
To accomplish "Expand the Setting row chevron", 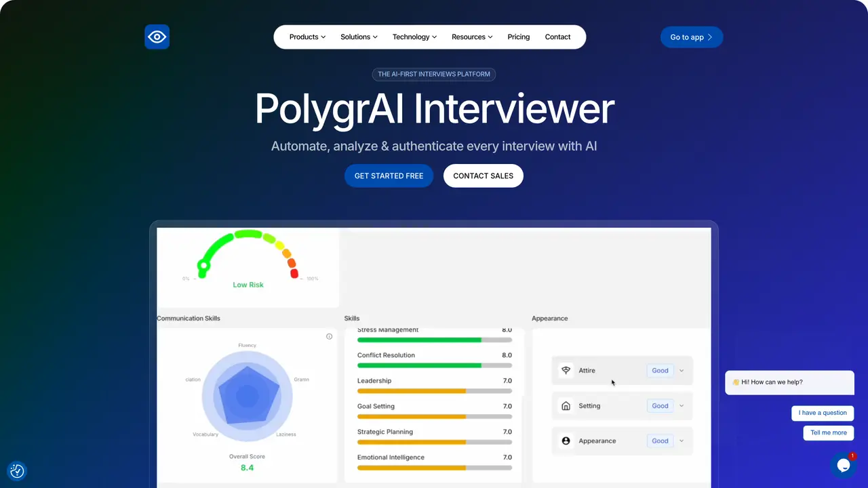I will click(682, 406).
